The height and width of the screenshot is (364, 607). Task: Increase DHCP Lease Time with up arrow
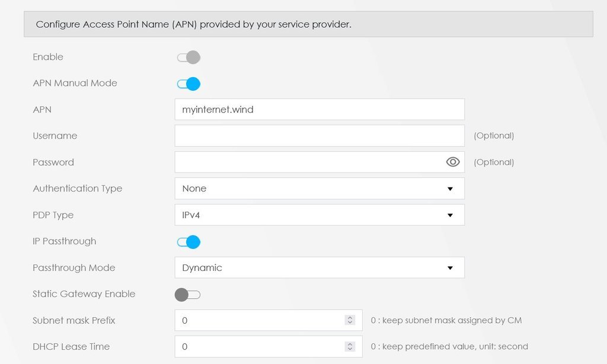(350, 344)
